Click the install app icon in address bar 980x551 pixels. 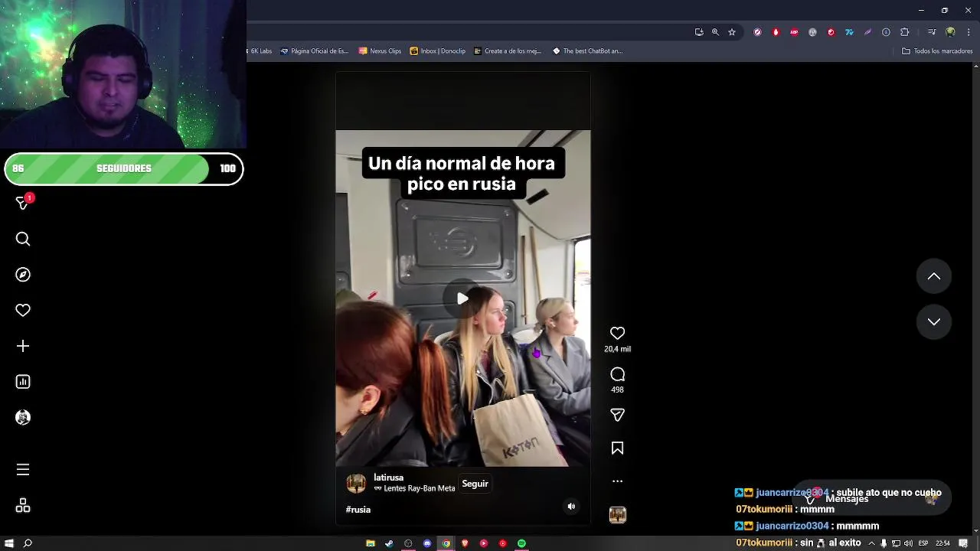699,32
